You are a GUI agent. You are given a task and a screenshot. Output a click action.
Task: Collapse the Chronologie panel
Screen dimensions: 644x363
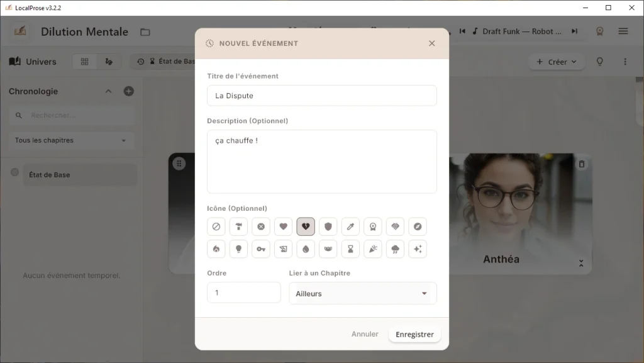[108, 91]
